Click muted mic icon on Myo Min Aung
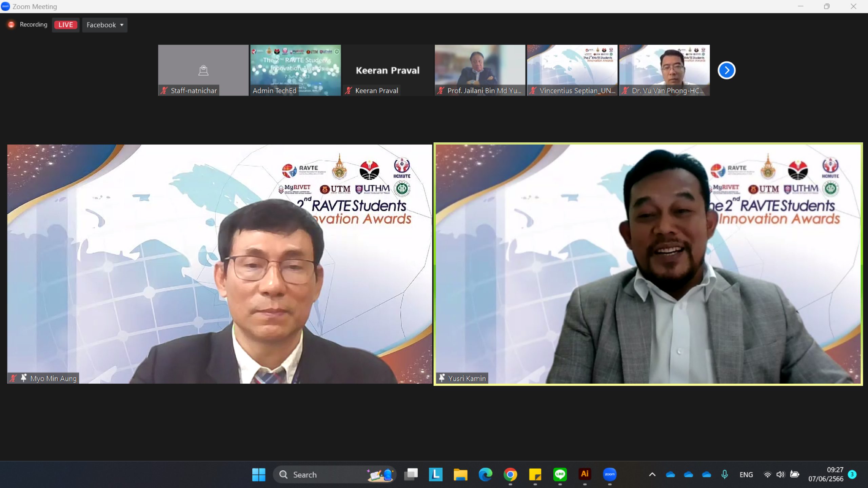This screenshot has width=868, height=488. pos(13,378)
